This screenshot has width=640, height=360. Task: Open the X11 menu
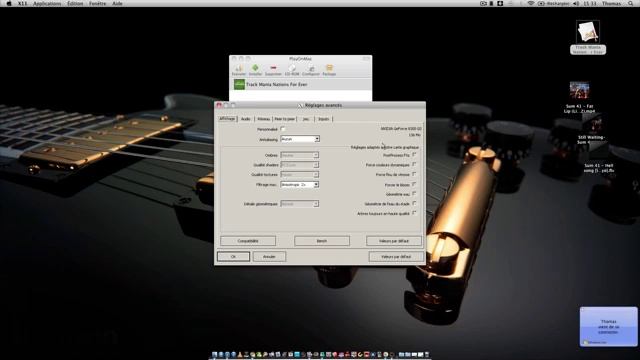22,3
